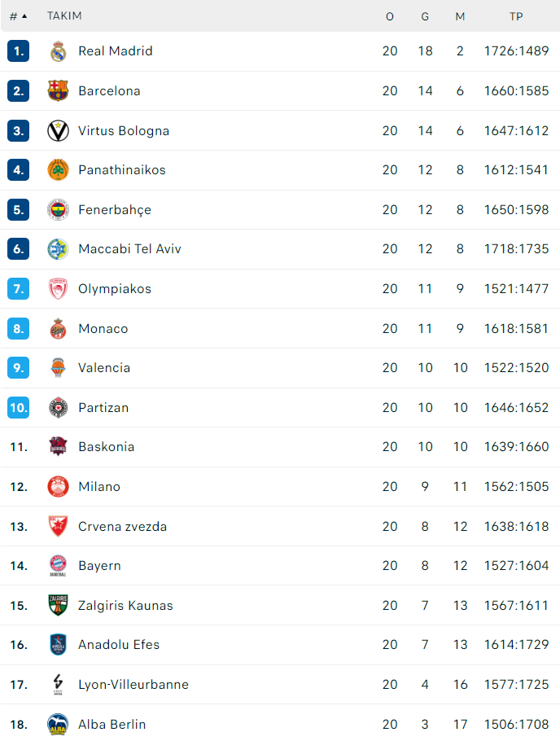Select the Lyon-Villeurbanne table row

click(x=280, y=684)
